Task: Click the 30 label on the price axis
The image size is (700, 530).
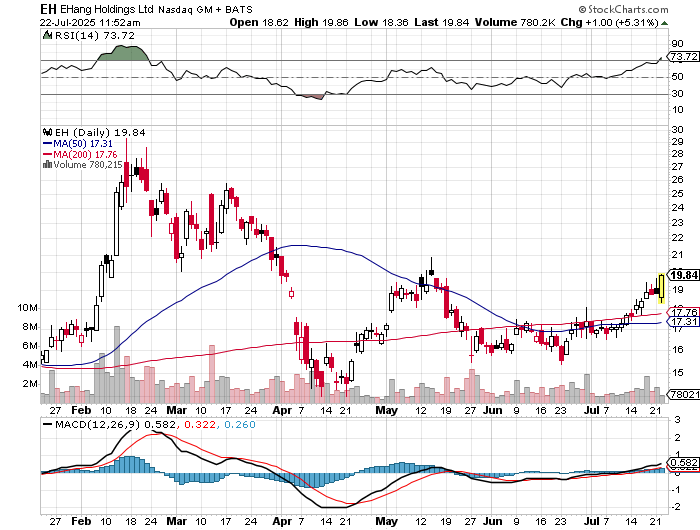Action: tap(677, 129)
